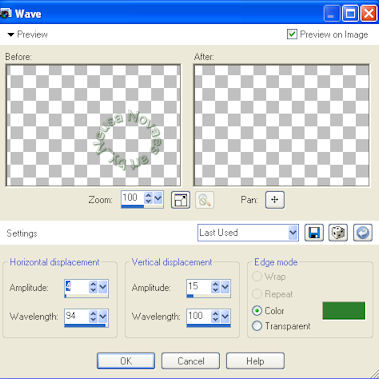The width and height of the screenshot is (379, 379).
Task: Open the Last Used settings dropdown
Action: click(x=293, y=233)
